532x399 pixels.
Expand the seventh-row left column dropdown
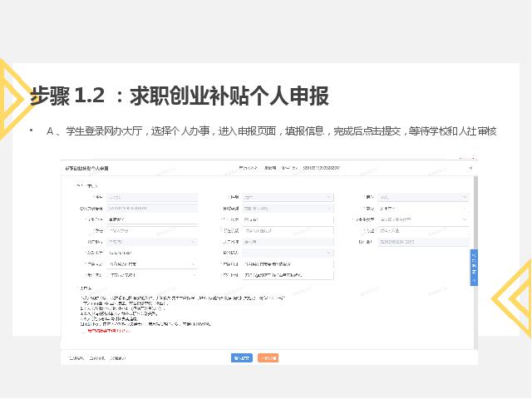pos(193,264)
